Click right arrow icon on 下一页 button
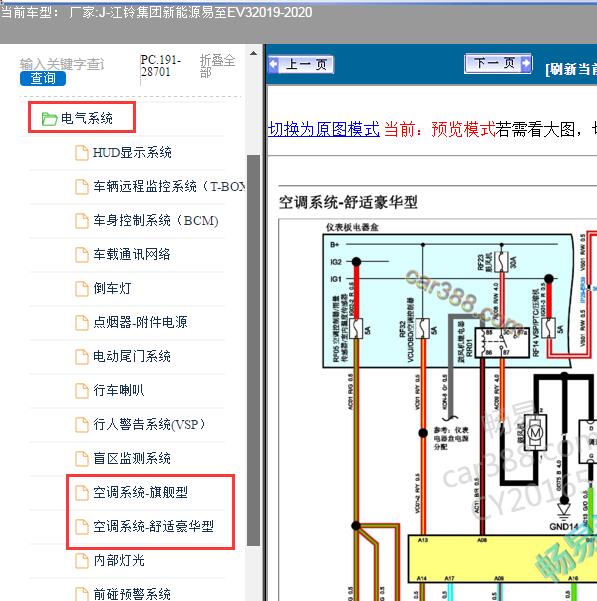 tap(526, 63)
